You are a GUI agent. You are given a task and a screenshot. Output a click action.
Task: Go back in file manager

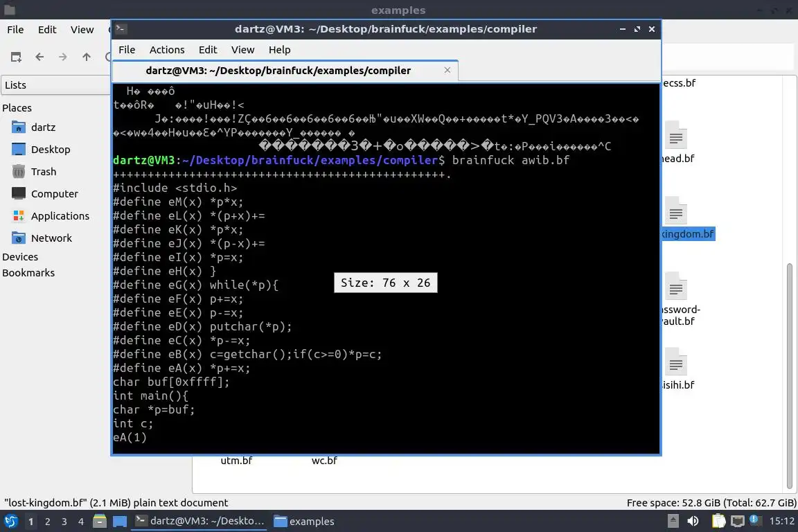coord(39,57)
